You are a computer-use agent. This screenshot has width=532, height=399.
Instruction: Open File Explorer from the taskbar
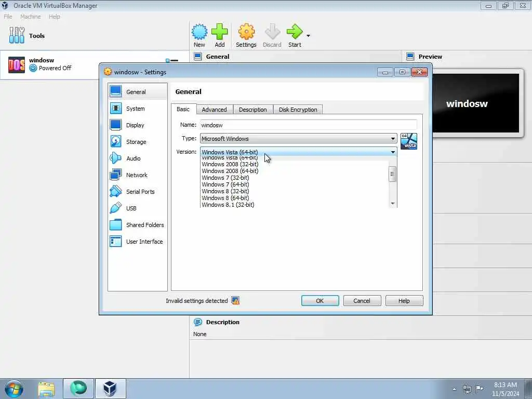coord(46,389)
